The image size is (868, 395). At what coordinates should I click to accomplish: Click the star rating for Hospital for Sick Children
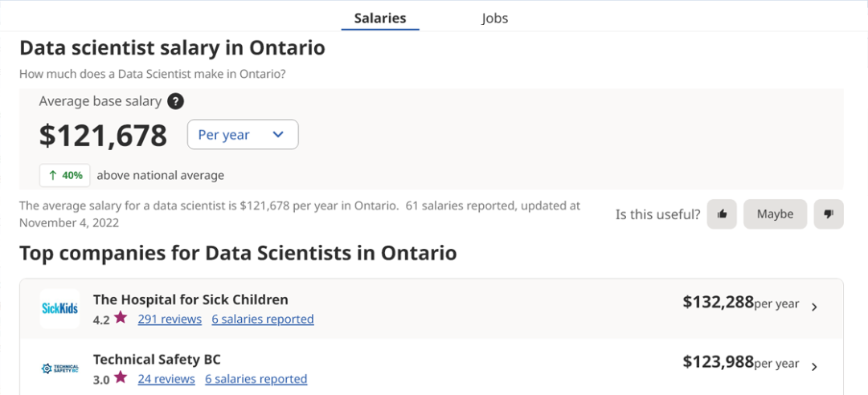[121, 318]
